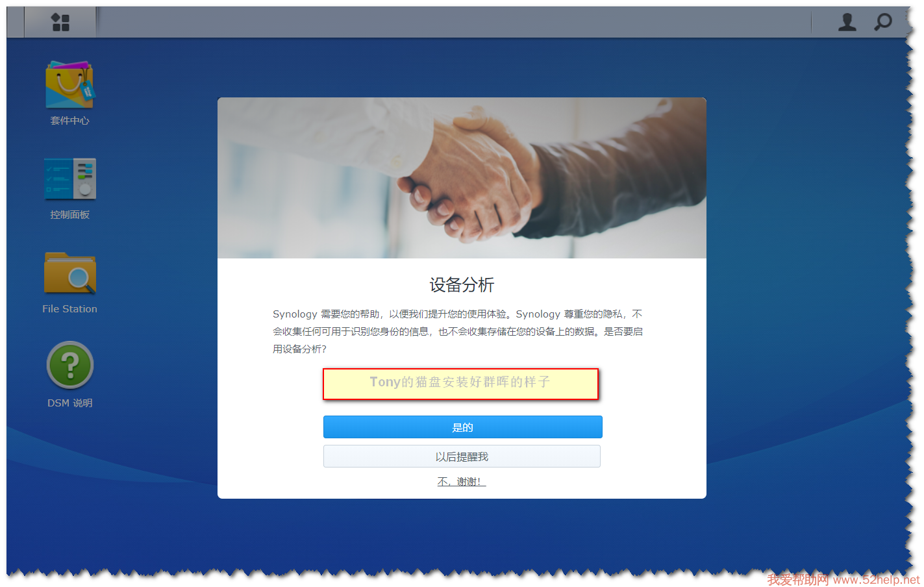Open the DSM Help question mark icon
This screenshot has height=587, width=924.
click(x=70, y=365)
